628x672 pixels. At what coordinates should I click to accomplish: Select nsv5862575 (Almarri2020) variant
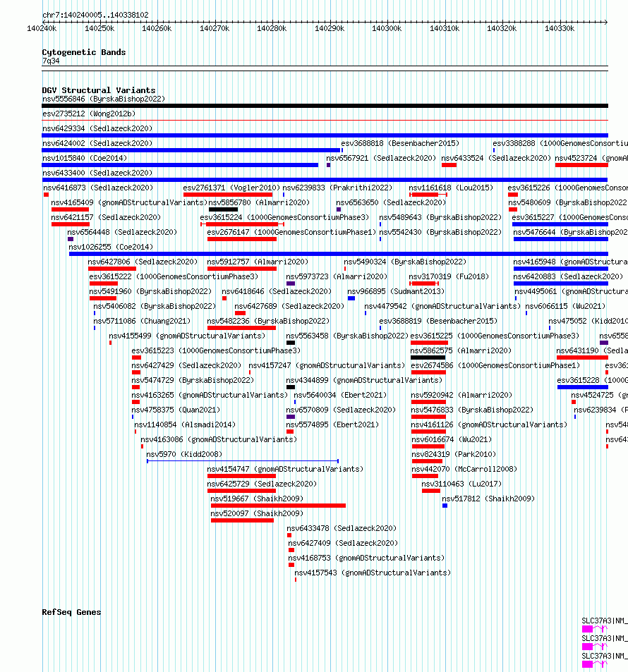[x=461, y=350]
